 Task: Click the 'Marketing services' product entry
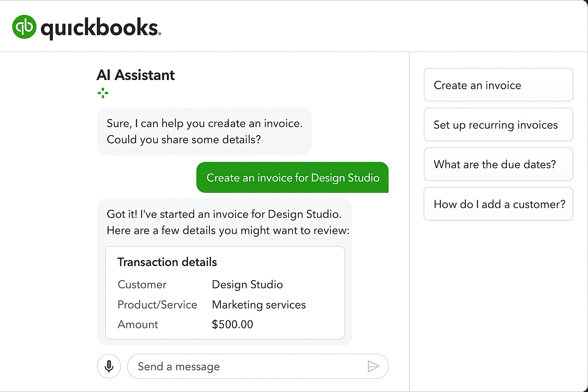coord(259,305)
